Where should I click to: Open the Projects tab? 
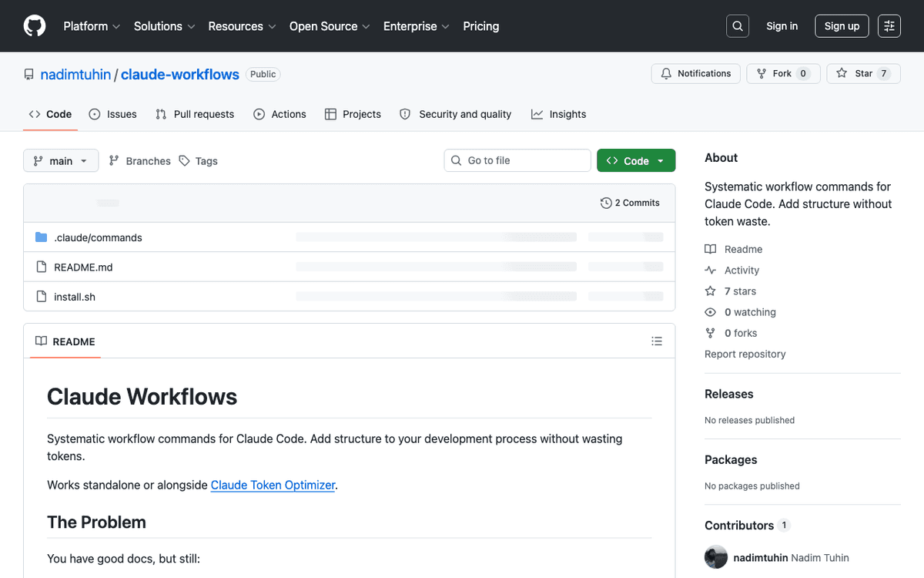[353, 114]
